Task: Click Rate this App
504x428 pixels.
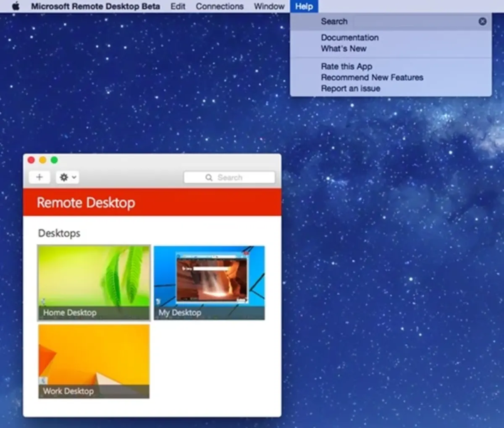Action: tap(346, 66)
